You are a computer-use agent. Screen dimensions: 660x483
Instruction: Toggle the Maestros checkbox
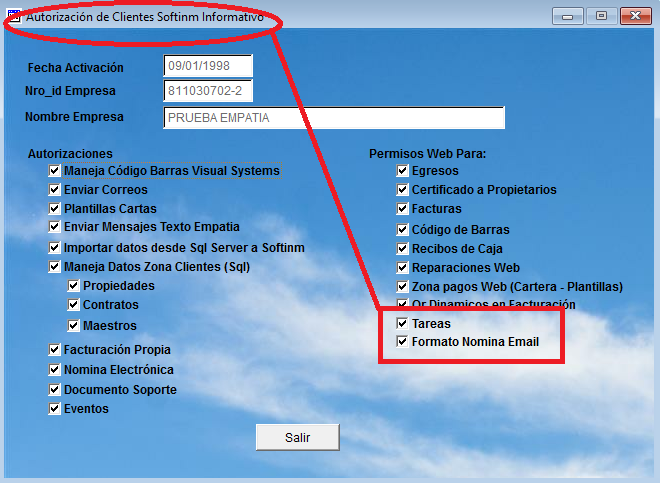click(73, 326)
